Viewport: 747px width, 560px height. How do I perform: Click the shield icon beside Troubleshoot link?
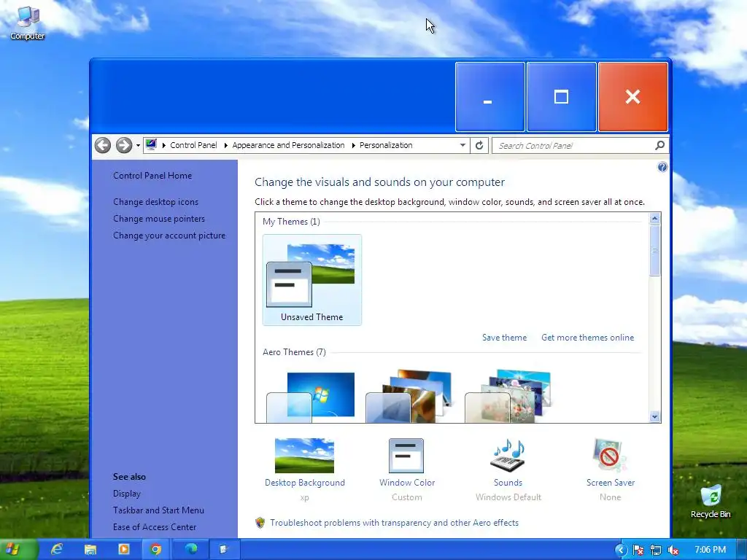coord(260,522)
